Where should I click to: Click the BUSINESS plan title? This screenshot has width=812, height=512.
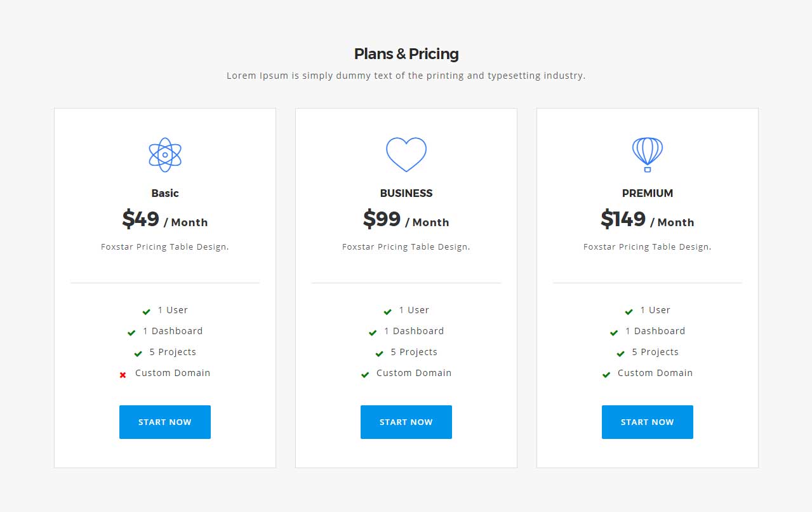(x=406, y=193)
